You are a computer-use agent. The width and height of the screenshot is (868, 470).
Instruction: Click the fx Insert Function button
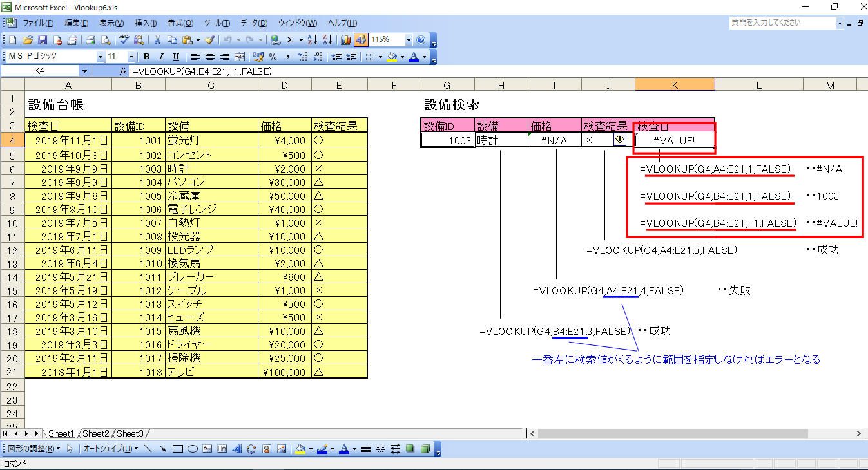pyautogui.click(x=123, y=71)
